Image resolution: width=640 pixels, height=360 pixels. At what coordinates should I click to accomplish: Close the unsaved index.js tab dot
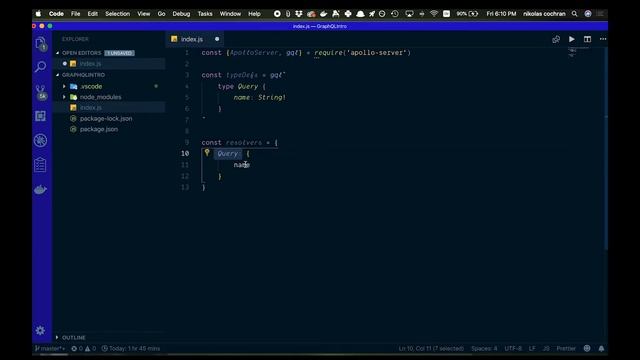[217, 39]
